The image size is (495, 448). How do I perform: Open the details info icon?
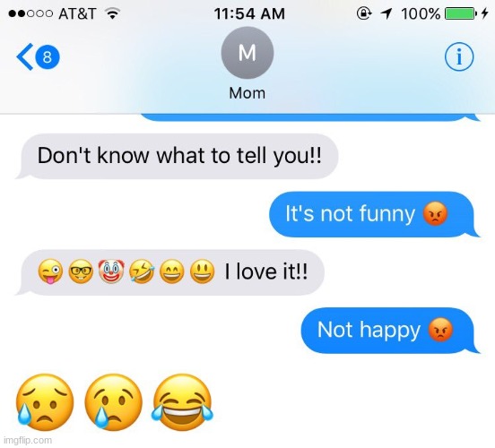click(x=459, y=57)
